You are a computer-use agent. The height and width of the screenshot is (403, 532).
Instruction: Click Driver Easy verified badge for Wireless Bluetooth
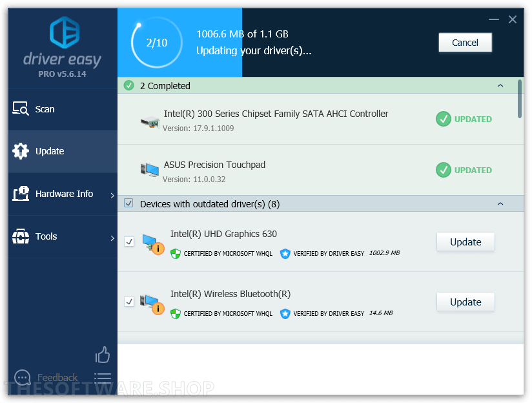[x=285, y=314]
